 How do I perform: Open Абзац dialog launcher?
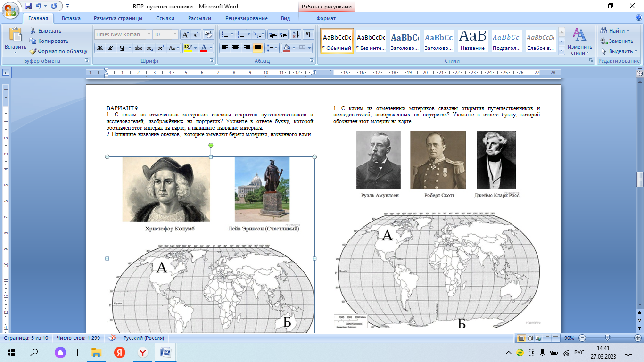pos(312,61)
